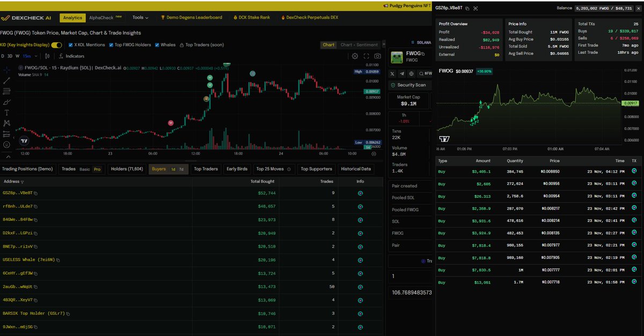Open FWOG's website globe icon
The height and width of the screenshot is (336, 644).
point(411,73)
